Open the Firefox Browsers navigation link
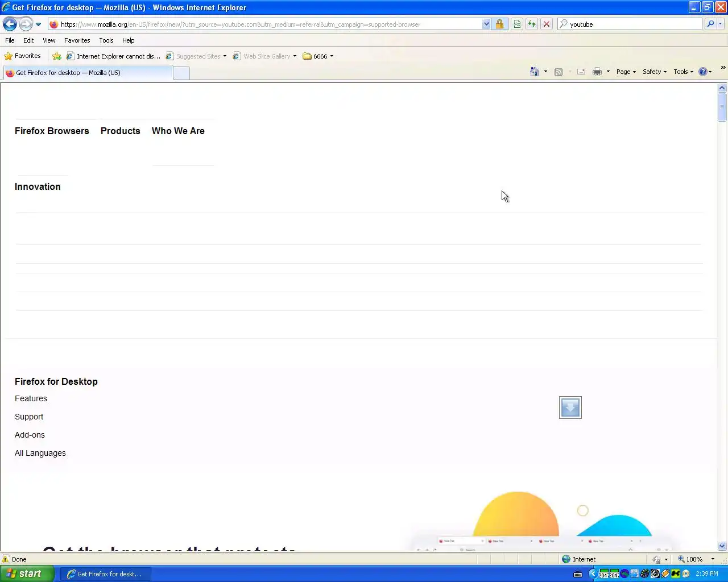Viewport: 728px width, 582px height. click(52, 131)
